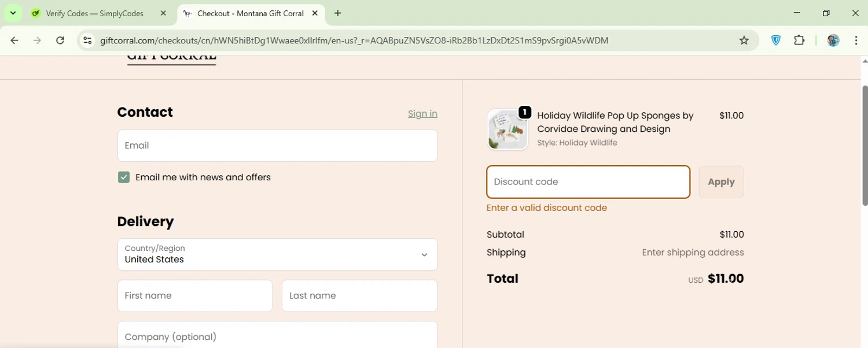Click the browser Forward arrow
The height and width of the screenshot is (348, 868).
click(x=37, y=40)
